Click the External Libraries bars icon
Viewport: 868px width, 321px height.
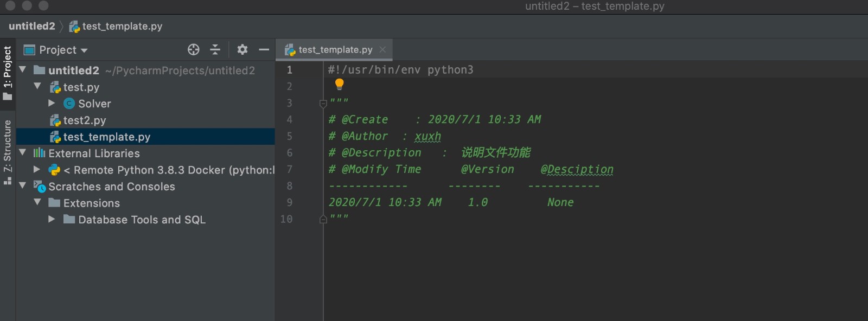click(40, 153)
